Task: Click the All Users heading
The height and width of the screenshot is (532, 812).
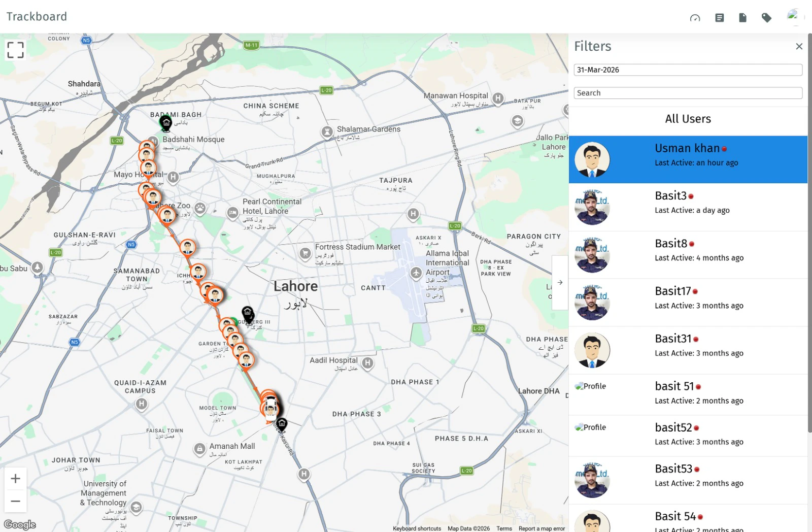Action: [688, 119]
